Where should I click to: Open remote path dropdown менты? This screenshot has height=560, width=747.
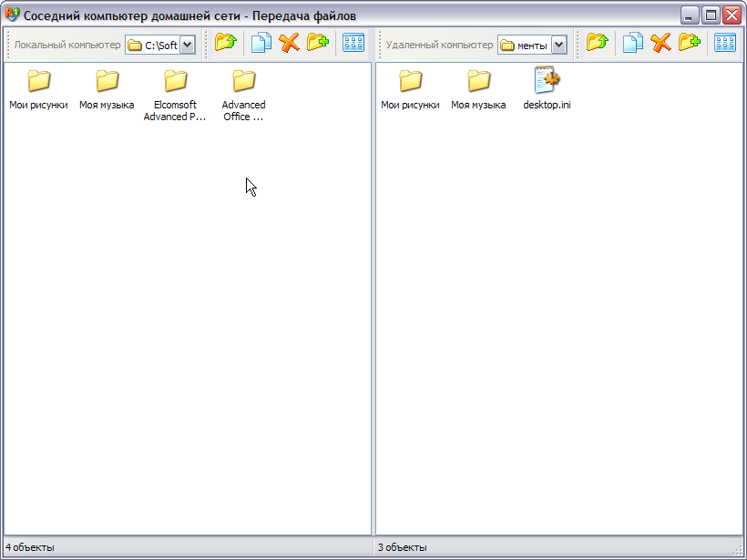click(x=558, y=45)
